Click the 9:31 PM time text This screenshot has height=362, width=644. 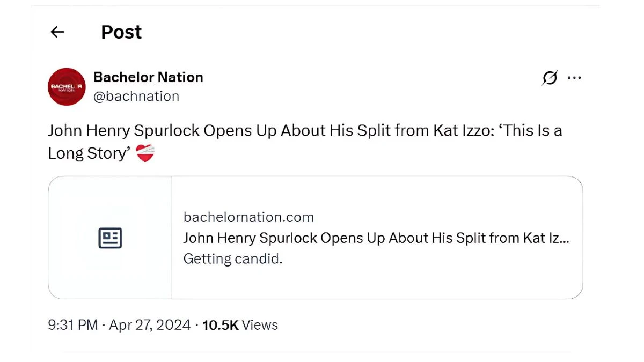72,324
